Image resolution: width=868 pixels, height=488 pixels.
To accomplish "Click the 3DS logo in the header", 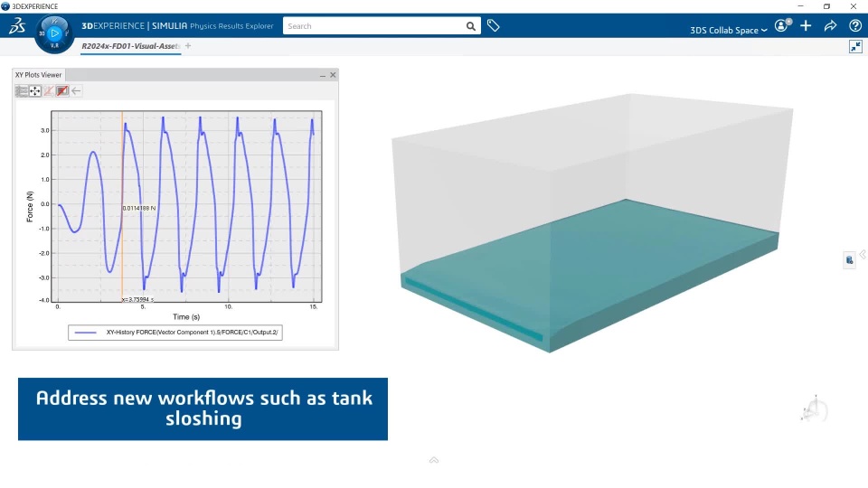I will [17, 25].
